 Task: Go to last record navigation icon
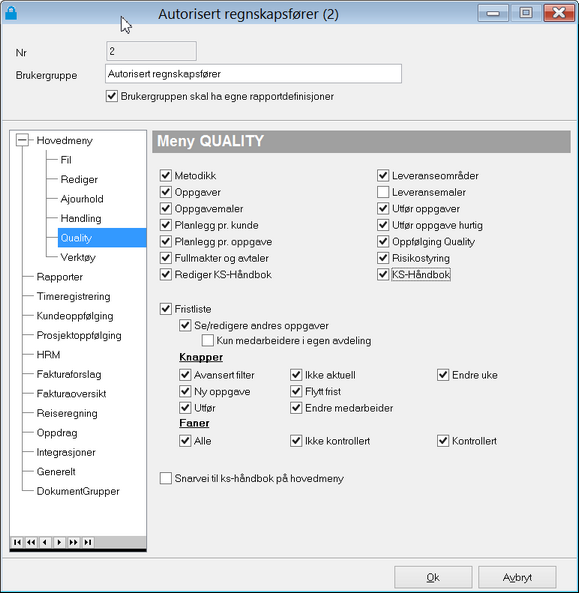tap(88, 542)
